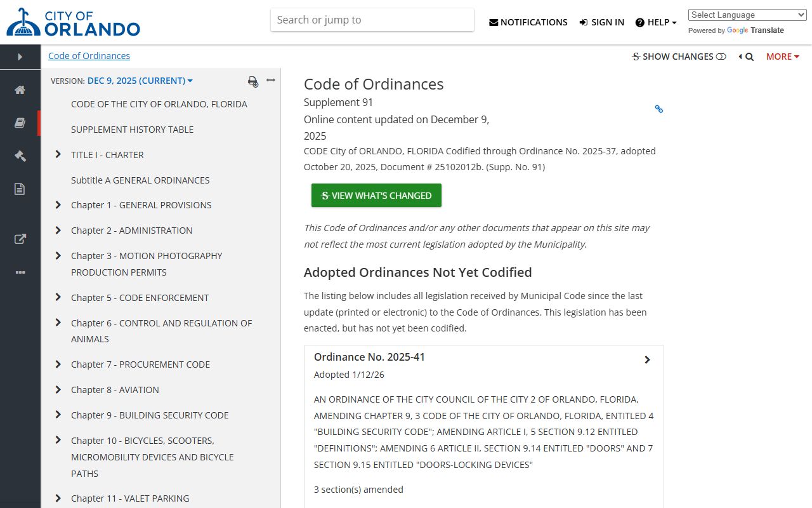Expand Chapter 10 - Bicycles, Scooters tree node
This screenshot has width=812, height=508.
(58, 440)
